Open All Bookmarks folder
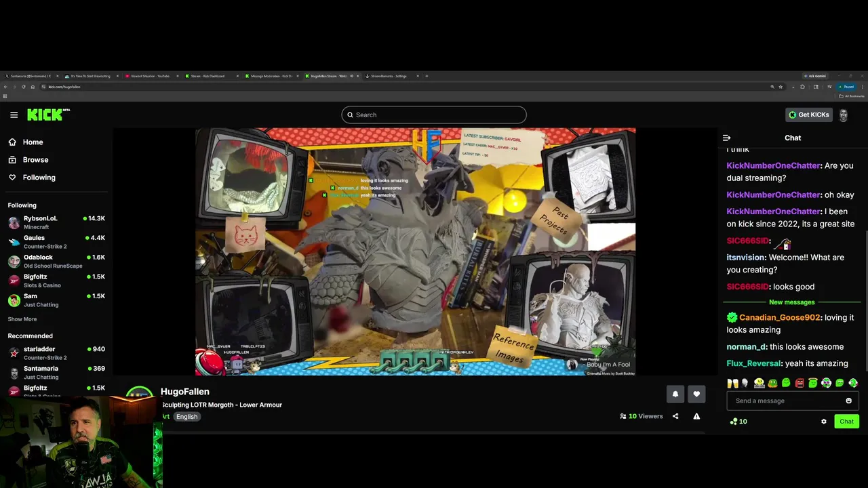This screenshot has width=868, height=488. click(852, 96)
